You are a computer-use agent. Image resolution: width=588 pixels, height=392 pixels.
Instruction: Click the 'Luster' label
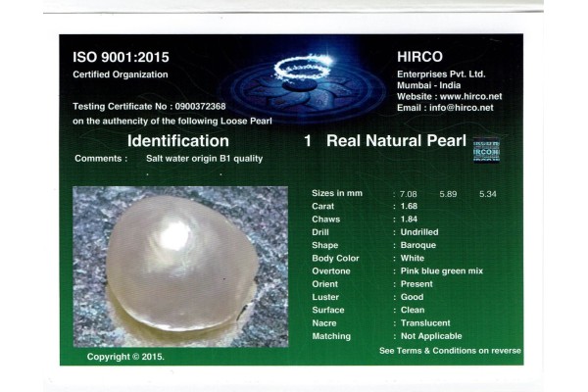[x=325, y=297]
